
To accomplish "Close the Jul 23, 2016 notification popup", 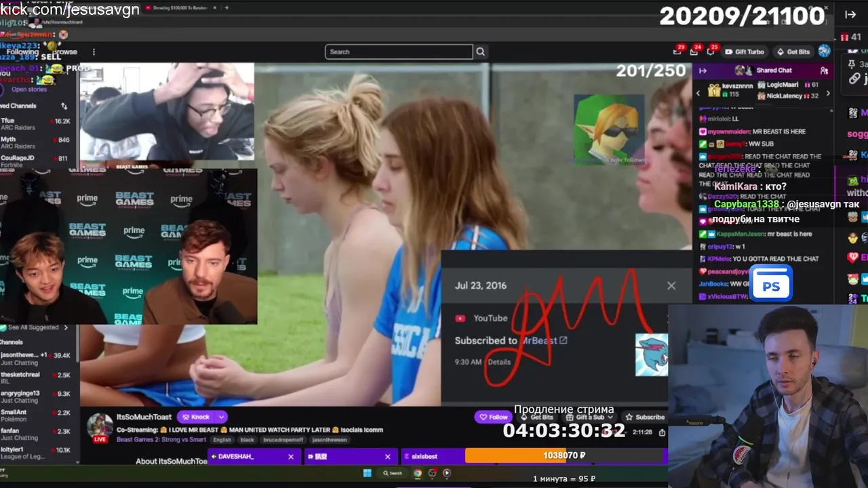I will 671,285.
